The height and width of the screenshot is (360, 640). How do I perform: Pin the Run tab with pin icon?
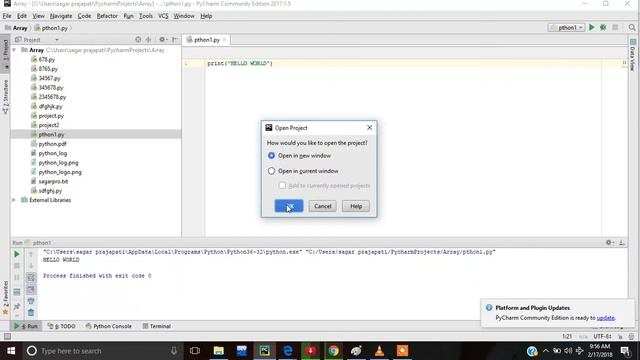[x=17, y=306]
